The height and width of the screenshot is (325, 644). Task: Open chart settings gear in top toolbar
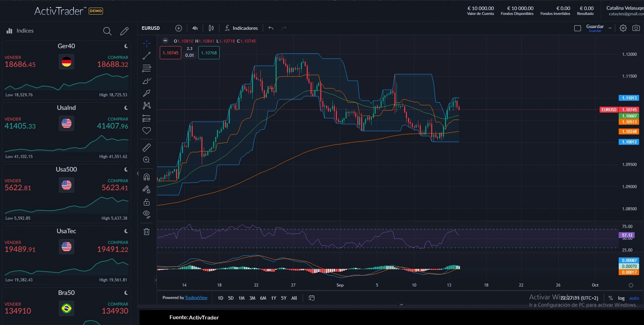pyautogui.click(x=623, y=28)
